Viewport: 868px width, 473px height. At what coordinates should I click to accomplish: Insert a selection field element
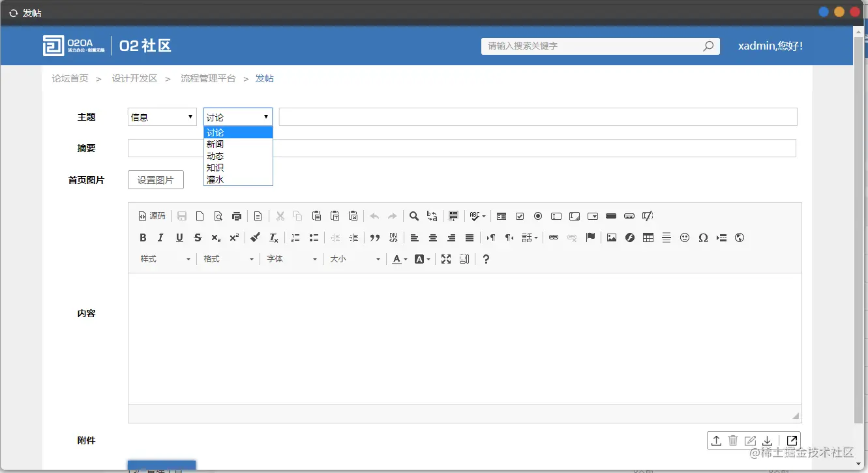point(593,216)
